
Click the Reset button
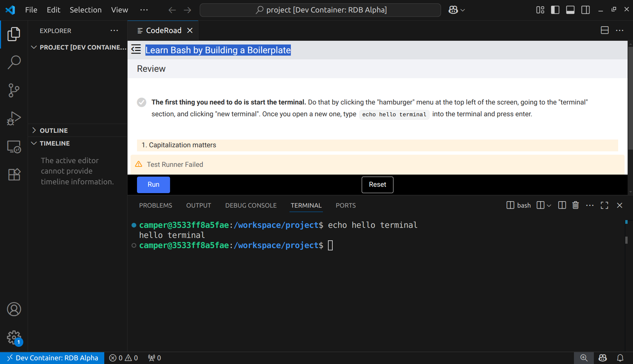pos(377,185)
